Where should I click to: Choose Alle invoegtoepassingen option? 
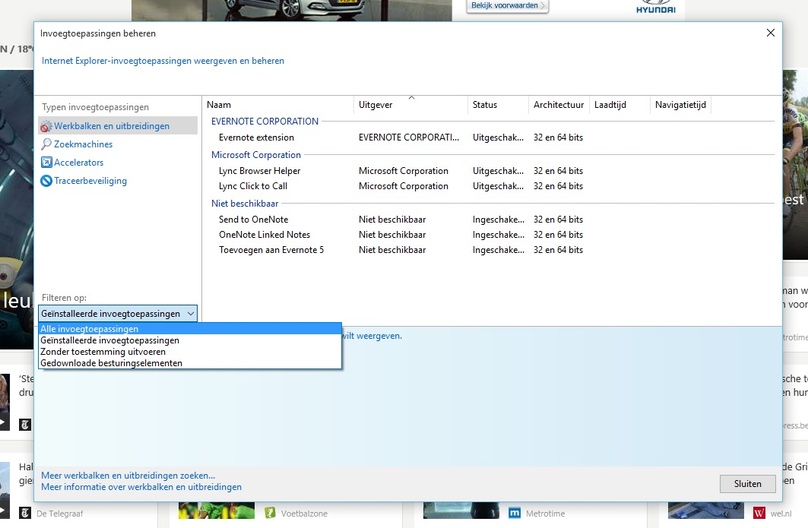pyautogui.click(x=190, y=329)
